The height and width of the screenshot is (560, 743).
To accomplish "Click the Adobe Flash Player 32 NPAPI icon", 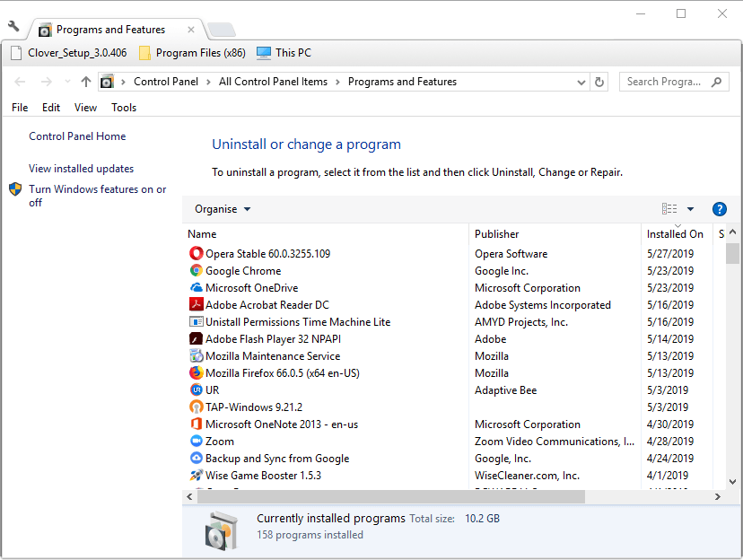I will [x=197, y=338].
